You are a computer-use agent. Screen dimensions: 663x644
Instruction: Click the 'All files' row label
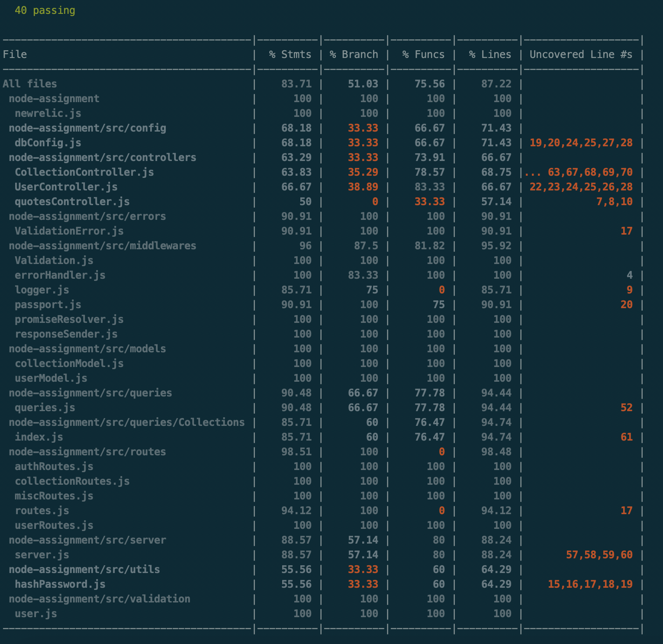pyautogui.click(x=30, y=84)
